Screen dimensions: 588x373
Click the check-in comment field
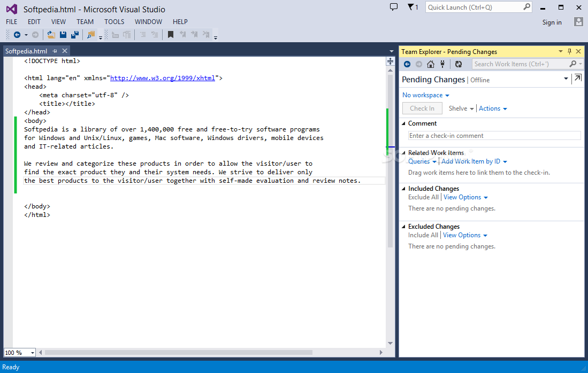494,136
